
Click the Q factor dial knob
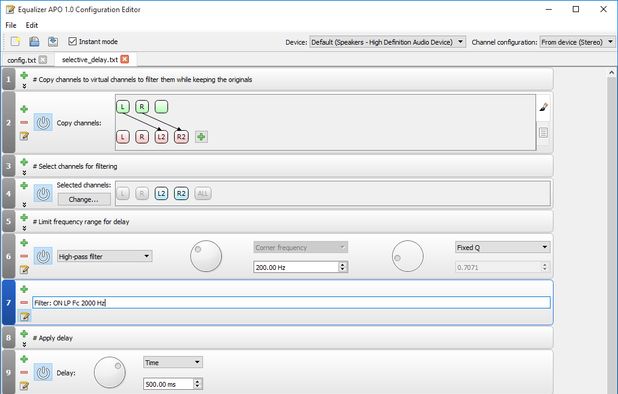point(408,256)
